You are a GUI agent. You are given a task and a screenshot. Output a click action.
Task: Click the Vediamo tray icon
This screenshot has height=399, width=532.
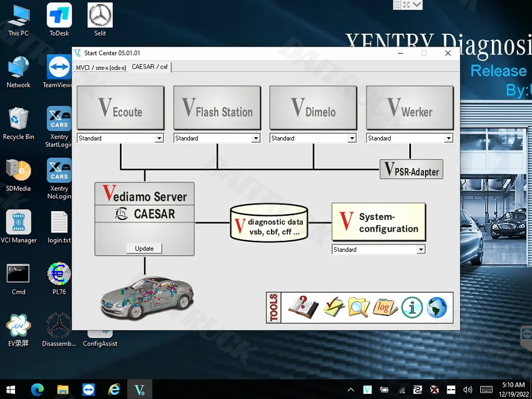click(367, 390)
